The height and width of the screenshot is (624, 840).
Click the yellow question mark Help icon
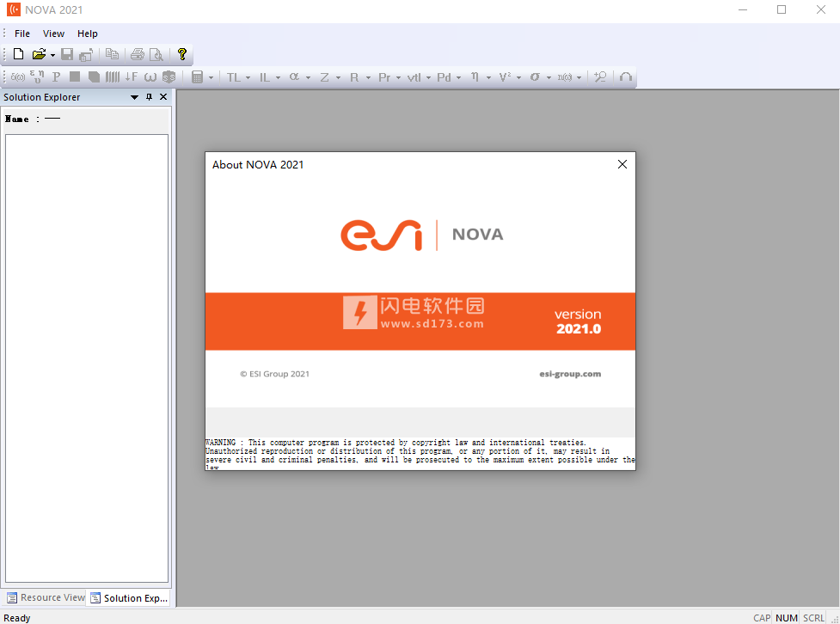182,54
